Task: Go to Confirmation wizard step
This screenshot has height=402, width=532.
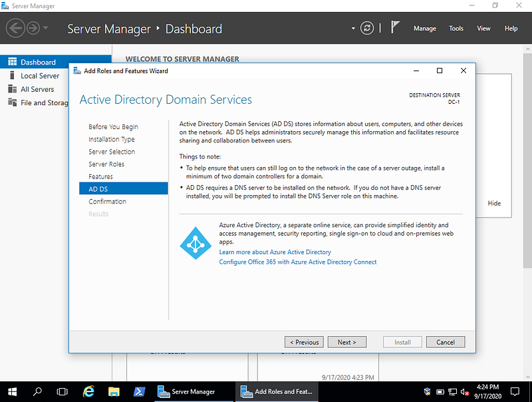Action: click(107, 202)
